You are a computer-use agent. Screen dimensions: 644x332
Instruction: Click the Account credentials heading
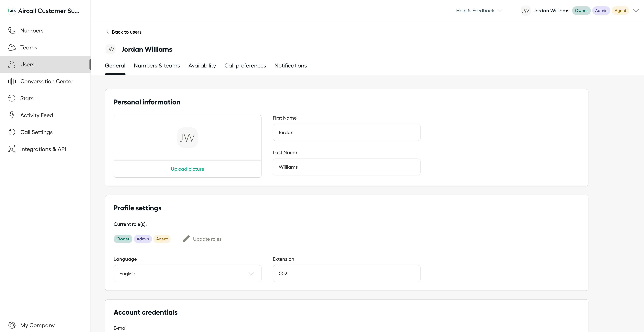point(145,312)
